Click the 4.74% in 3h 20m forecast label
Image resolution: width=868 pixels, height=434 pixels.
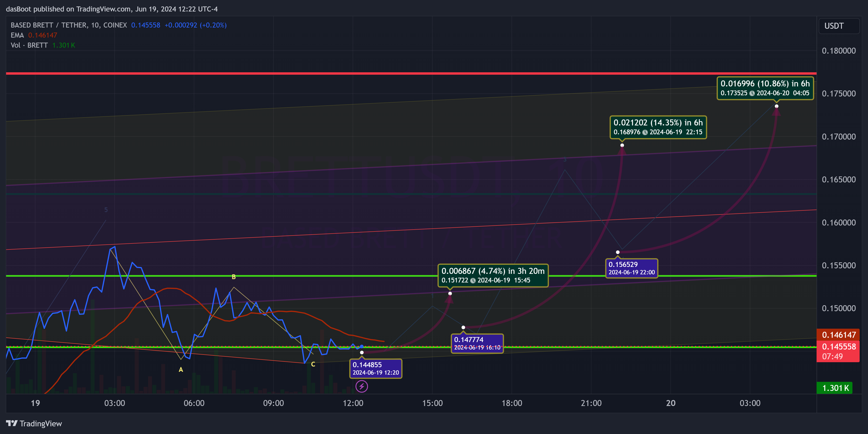[x=493, y=275]
